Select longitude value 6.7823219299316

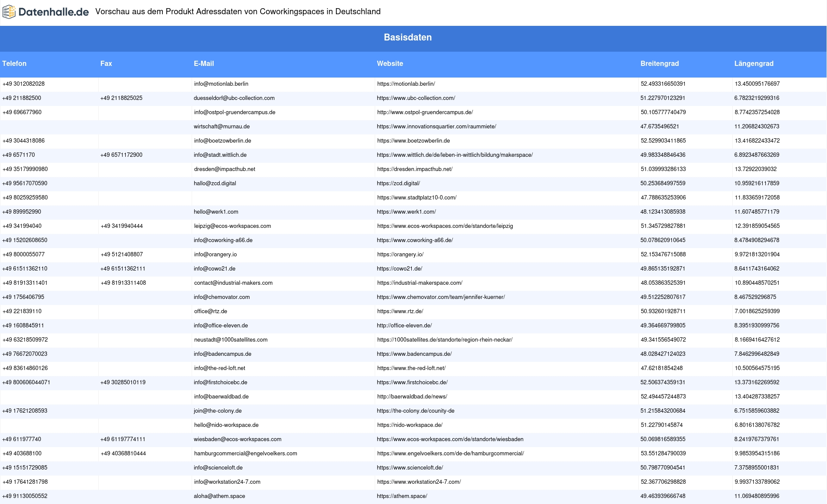(757, 98)
